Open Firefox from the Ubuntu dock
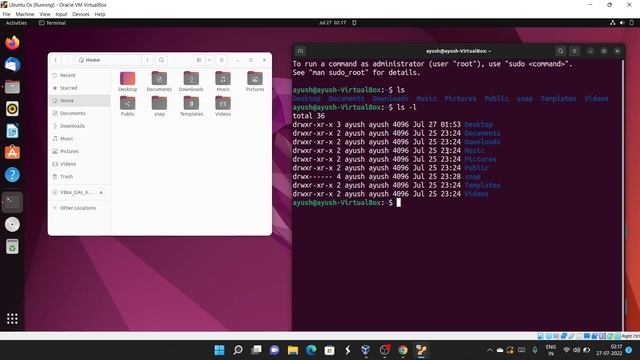 pyautogui.click(x=12, y=42)
